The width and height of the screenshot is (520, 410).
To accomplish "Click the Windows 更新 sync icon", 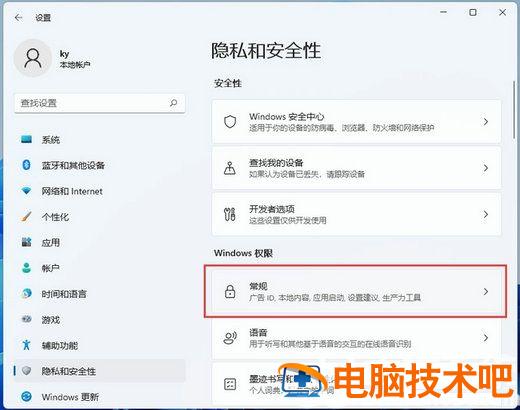I will 26,396.
